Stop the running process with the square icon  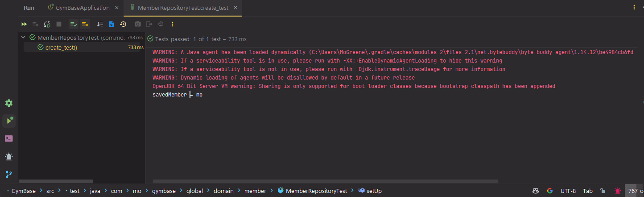(x=58, y=24)
